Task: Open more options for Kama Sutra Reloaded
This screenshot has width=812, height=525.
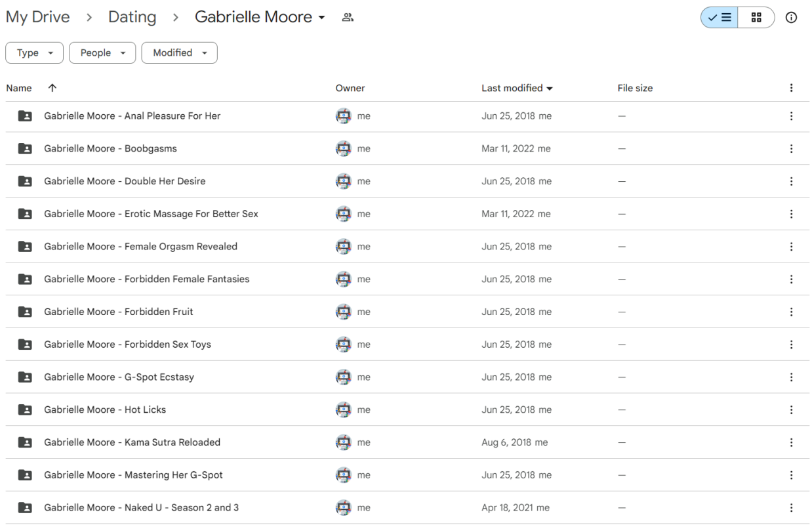Action: coord(791,442)
